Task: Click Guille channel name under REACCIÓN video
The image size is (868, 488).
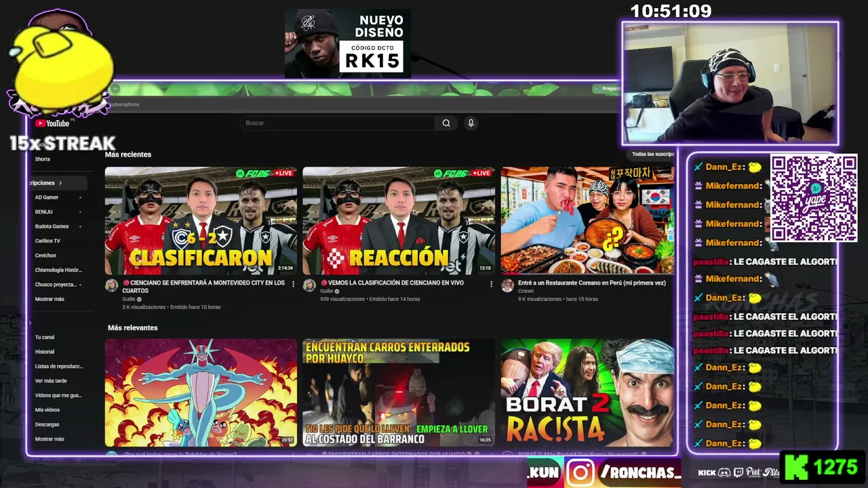Action: click(327, 291)
